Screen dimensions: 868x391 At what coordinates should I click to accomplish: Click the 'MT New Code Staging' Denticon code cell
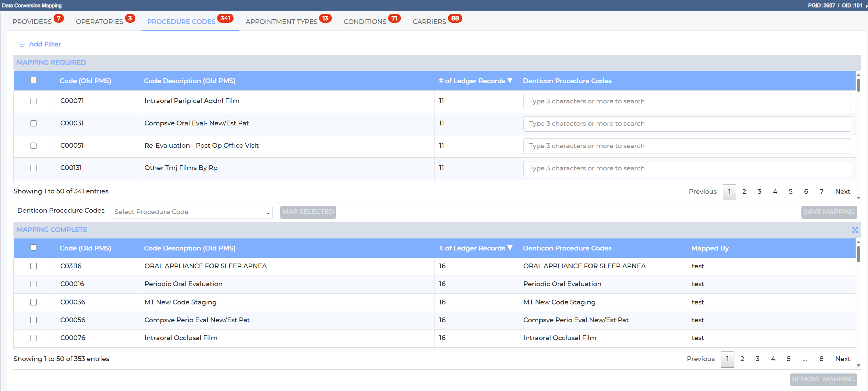(x=603, y=302)
